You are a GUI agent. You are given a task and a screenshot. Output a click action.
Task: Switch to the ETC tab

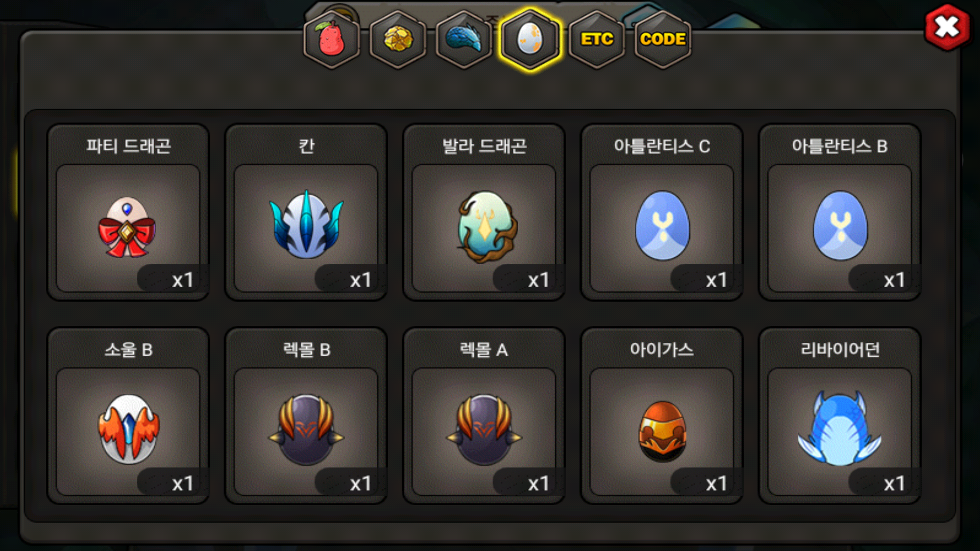coord(597,39)
